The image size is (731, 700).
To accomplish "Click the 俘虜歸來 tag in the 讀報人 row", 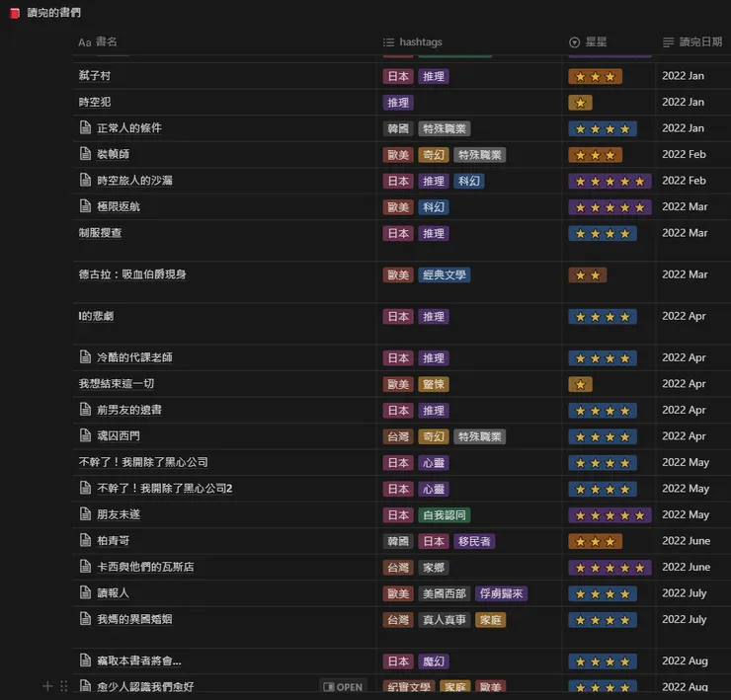I will click(x=501, y=593).
